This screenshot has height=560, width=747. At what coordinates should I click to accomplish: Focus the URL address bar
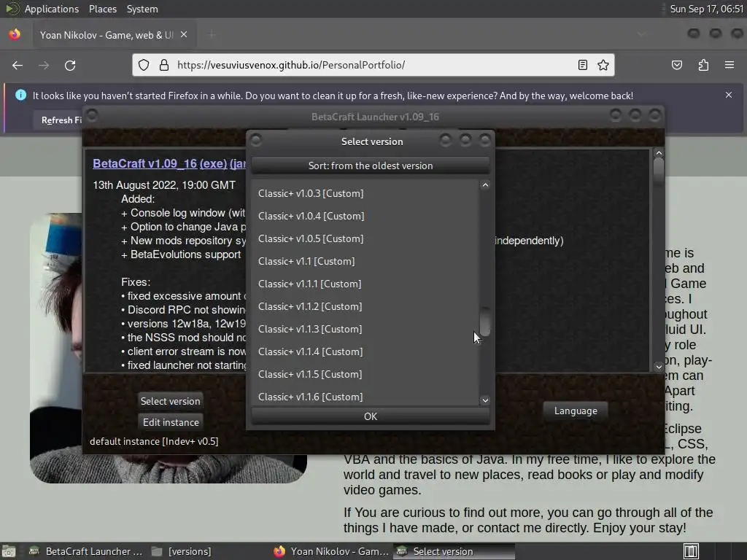pos(373,65)
